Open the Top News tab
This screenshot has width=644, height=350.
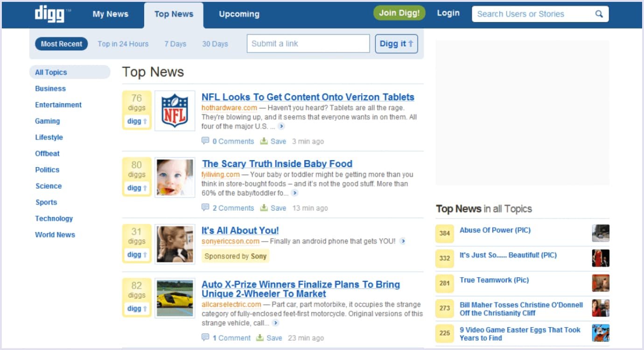(174, 15)
